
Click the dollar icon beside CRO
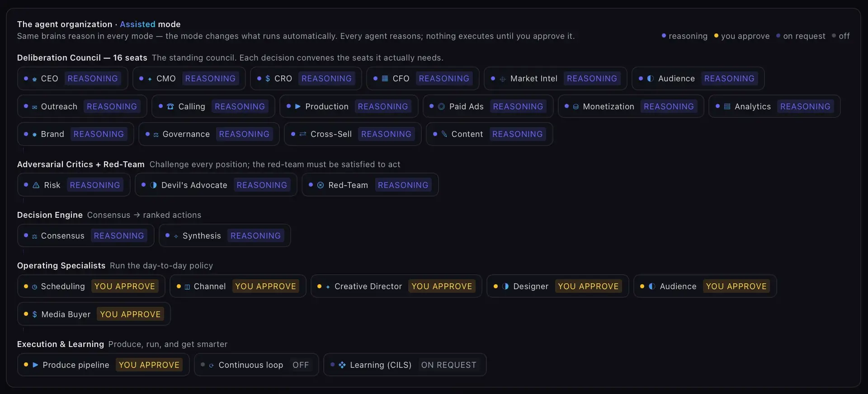point(268,79)
